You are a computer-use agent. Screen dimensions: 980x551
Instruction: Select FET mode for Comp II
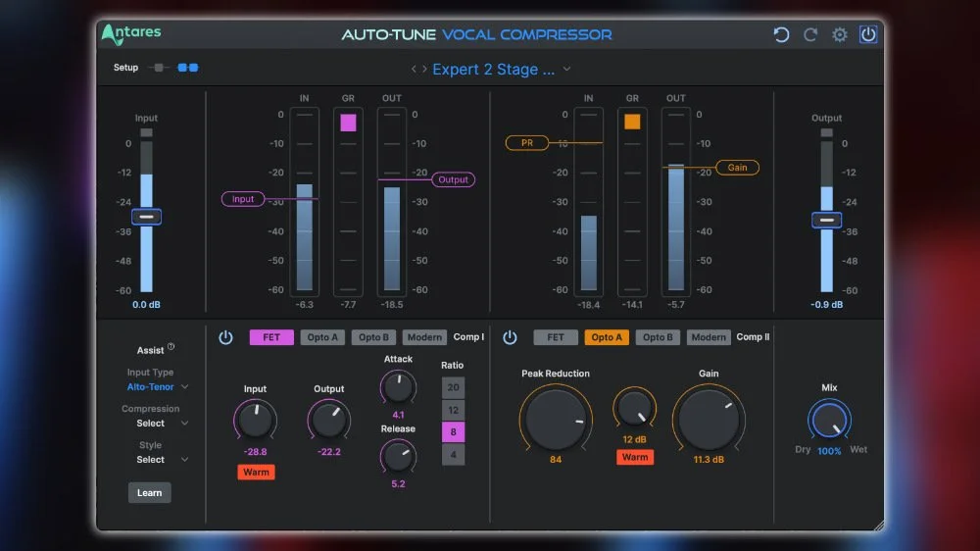pyautogui.click(x=556, y=337)
